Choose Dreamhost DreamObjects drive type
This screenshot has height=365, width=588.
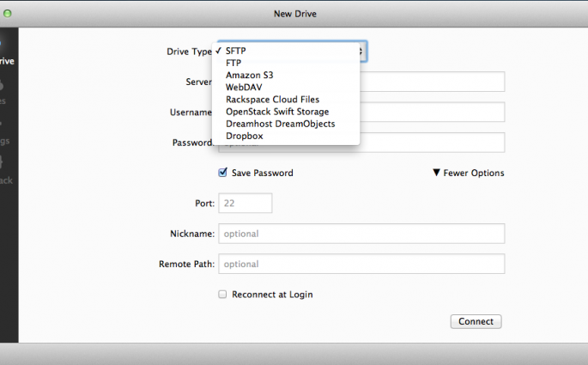[x=280, y=124]
